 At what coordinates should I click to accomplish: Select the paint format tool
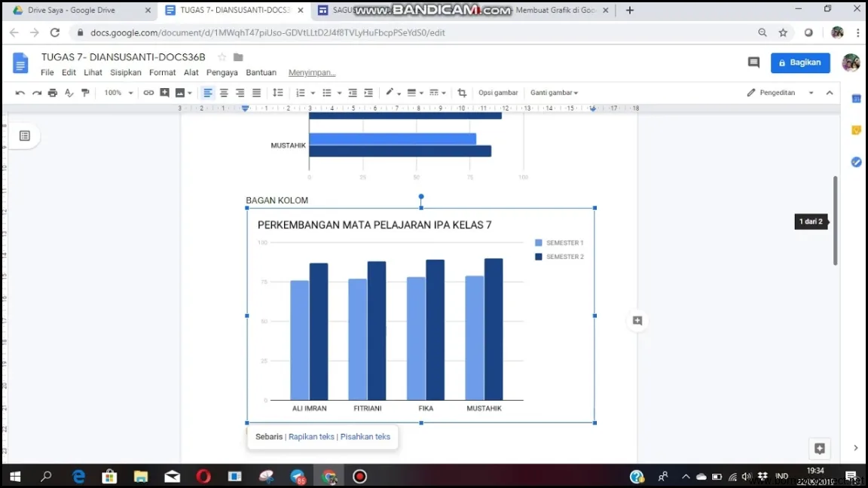tap(85, 92)
